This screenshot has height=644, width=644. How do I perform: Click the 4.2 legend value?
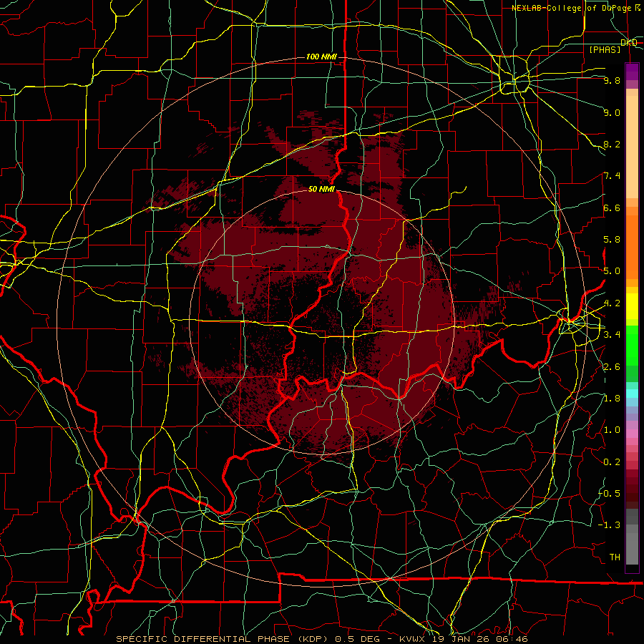(612, 303)
